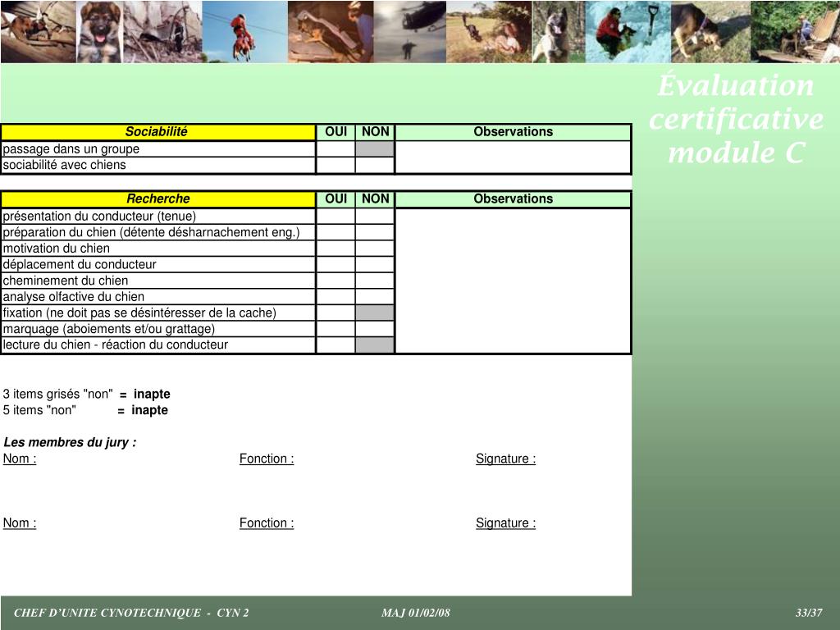The image size is (840, 630).
Task: Click the second 'Nom :' label
Action: click(x=20, y=523)
